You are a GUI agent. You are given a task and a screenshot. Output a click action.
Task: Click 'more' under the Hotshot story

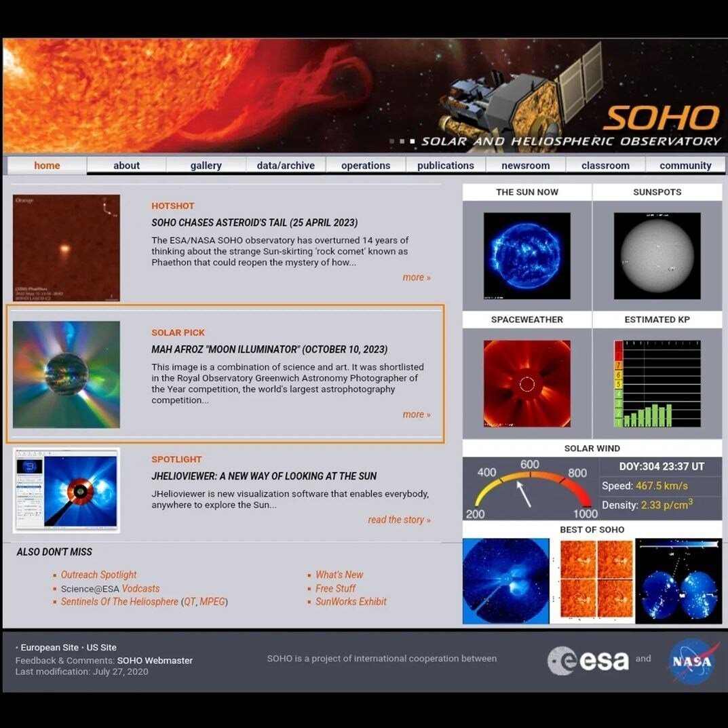pyautogui.click(x=416, y=277)
